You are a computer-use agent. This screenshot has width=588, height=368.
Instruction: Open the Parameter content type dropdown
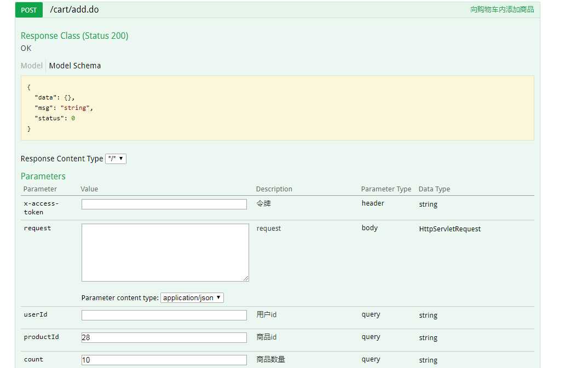pyautogui.click(x=192, y=297)
